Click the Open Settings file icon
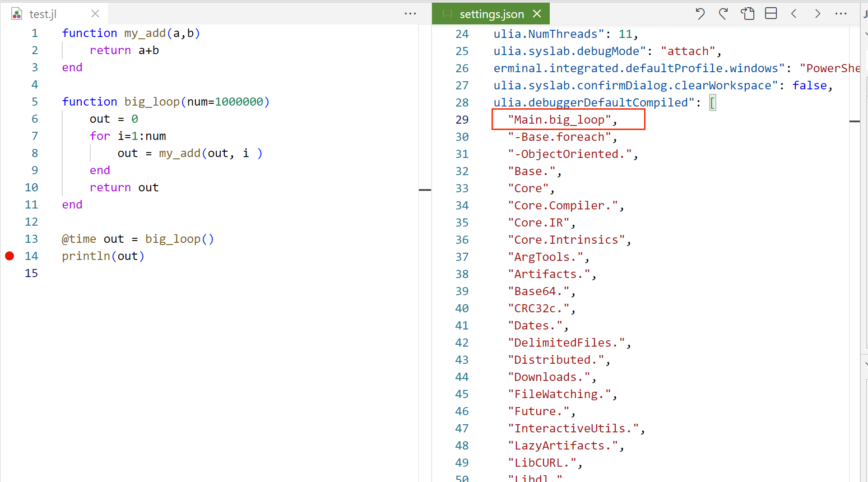 click(x=747, y=14)
